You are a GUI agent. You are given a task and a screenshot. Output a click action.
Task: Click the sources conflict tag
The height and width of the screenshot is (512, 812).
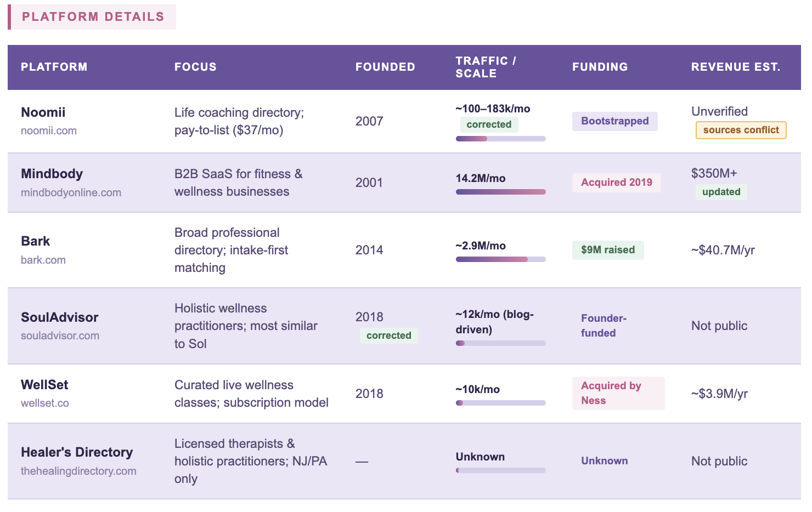[x=741, y=130]
